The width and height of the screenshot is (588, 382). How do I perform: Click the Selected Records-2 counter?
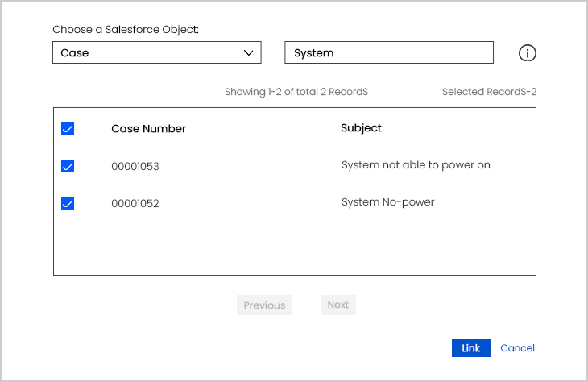(490, 92)
